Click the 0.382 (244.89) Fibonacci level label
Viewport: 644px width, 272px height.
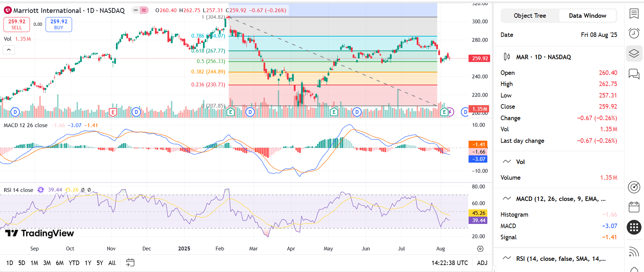(208, 72)
